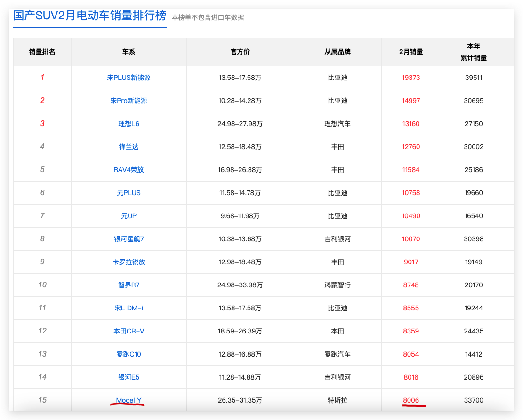Click the price 13.58-17.58万 for 宋PLUS新能源

pyautogui.click(x=240, y=78)
